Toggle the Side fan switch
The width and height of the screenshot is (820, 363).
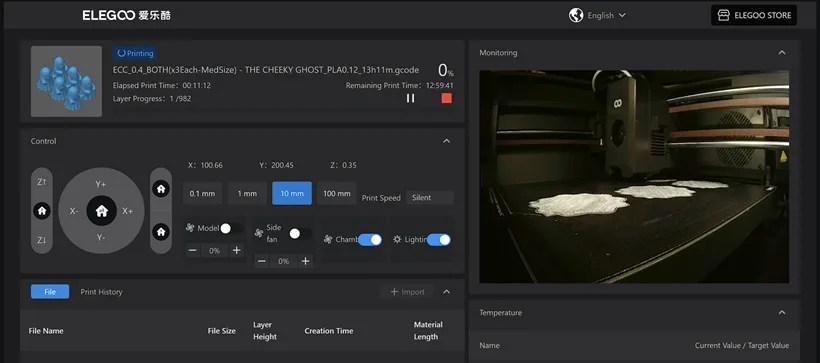tap(301, 234)
